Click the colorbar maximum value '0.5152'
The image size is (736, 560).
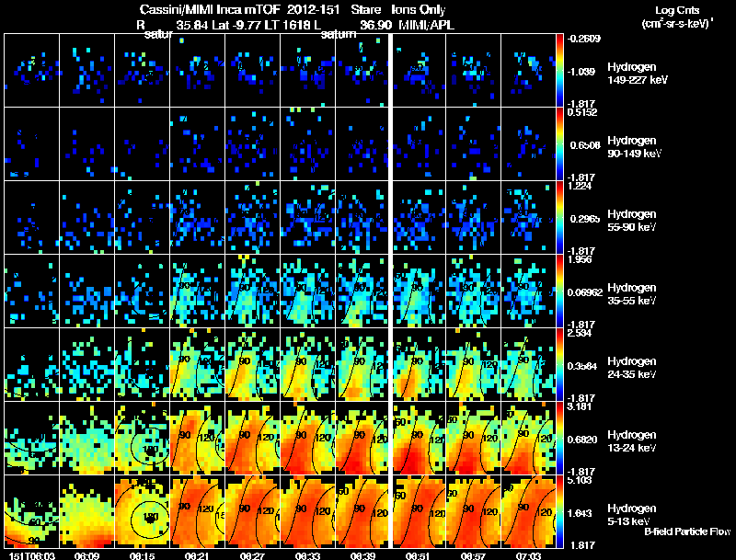[x=582, y=112]
